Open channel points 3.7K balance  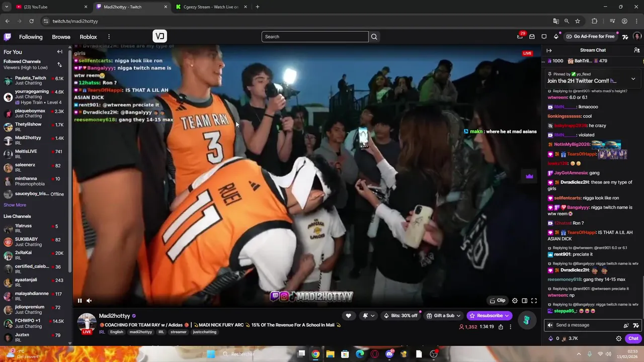click(570, 338)
